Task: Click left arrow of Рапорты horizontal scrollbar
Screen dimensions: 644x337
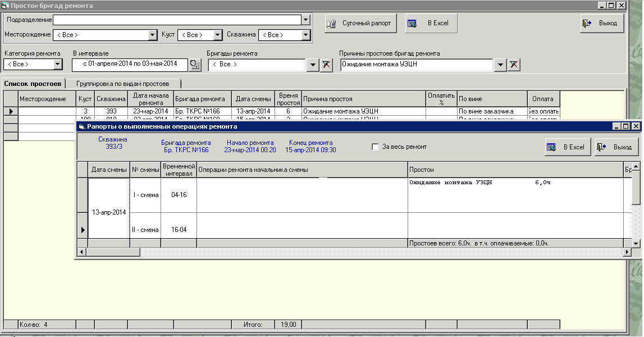Action: [82, 252]
